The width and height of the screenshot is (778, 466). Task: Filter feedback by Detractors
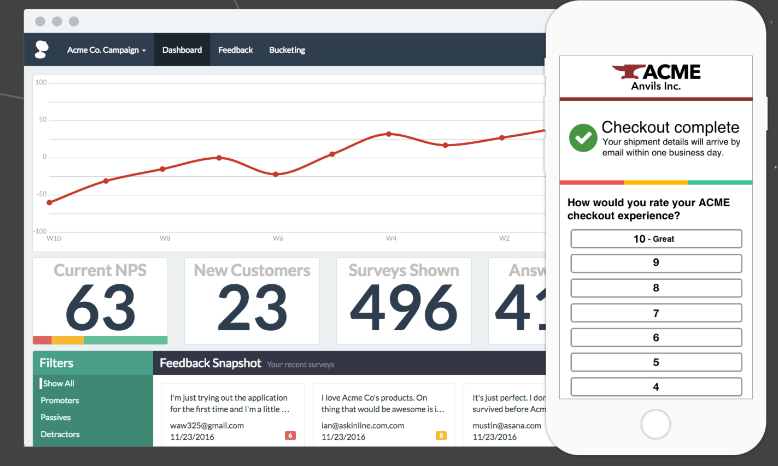click(60, 434)
